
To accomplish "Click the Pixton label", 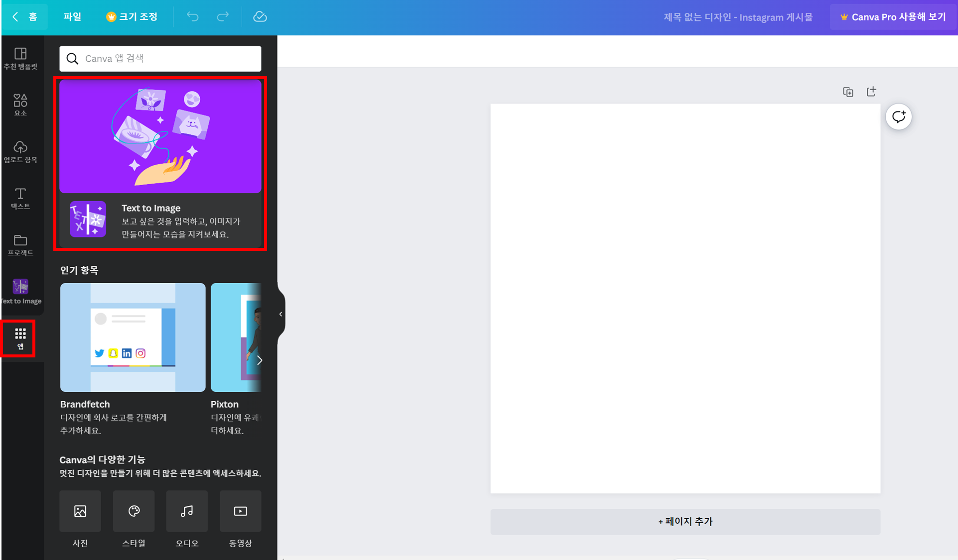I will coord(225,404).
